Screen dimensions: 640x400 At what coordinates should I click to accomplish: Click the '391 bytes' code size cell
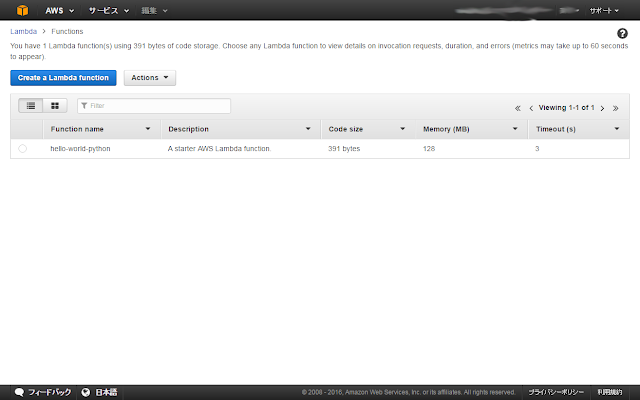344,149
